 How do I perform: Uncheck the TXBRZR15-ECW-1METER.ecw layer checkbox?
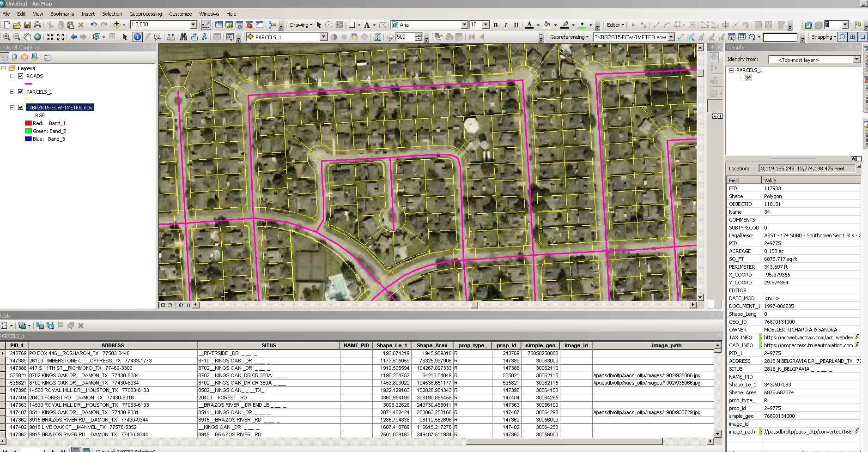pyautogui.click(x=20, y=108)
